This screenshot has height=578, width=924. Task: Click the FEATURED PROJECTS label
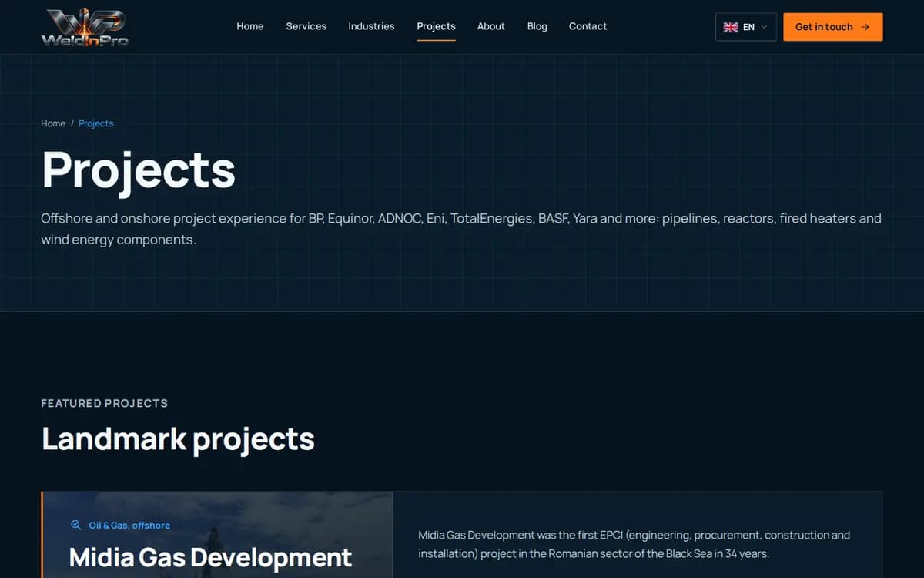click(105, 403)
